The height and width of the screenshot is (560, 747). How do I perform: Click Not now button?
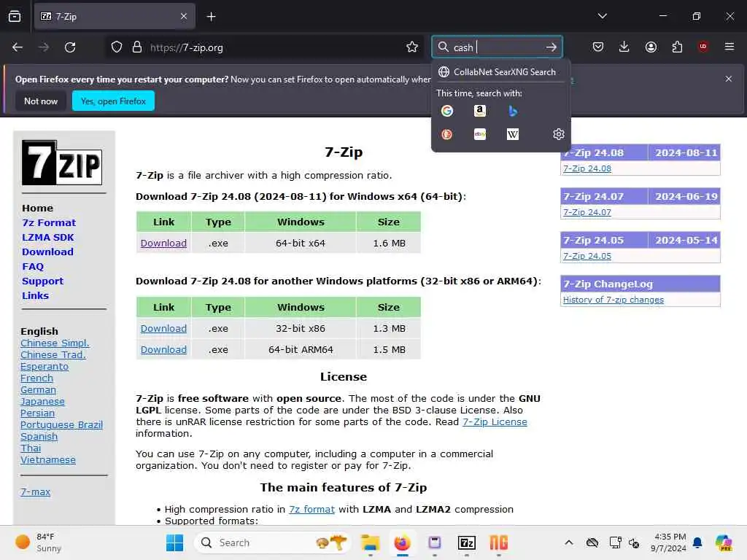41,101
